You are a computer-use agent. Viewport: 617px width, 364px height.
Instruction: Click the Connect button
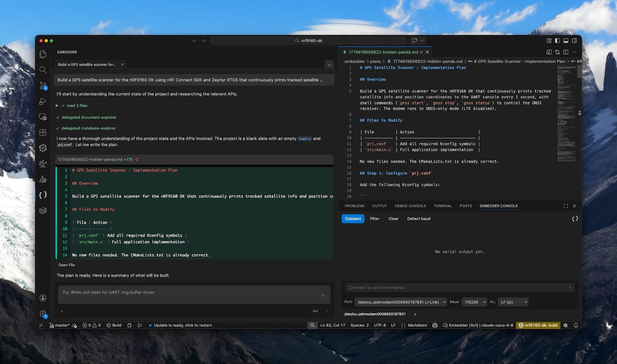[353, 219]
